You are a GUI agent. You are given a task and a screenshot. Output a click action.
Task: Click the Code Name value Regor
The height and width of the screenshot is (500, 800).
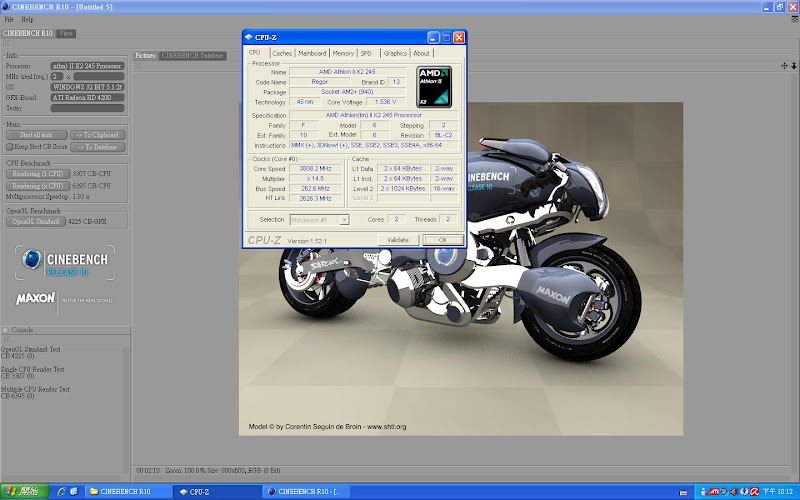point(319,82)
